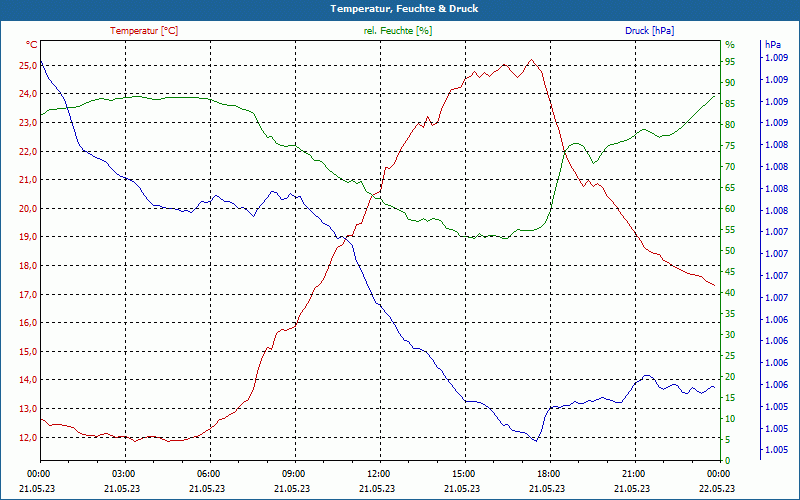Image resolution: width=800 pixels, height=500 pixels.
Task: Click the '24,0' temperature axis tick
Action: pos(28,94)
